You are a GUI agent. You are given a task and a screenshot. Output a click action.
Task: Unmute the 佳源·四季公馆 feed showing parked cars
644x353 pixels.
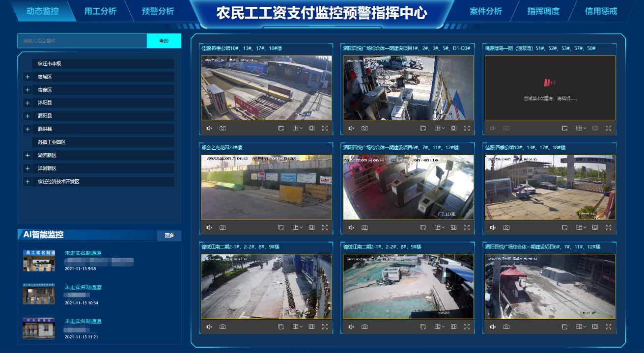tap(493, 227)
